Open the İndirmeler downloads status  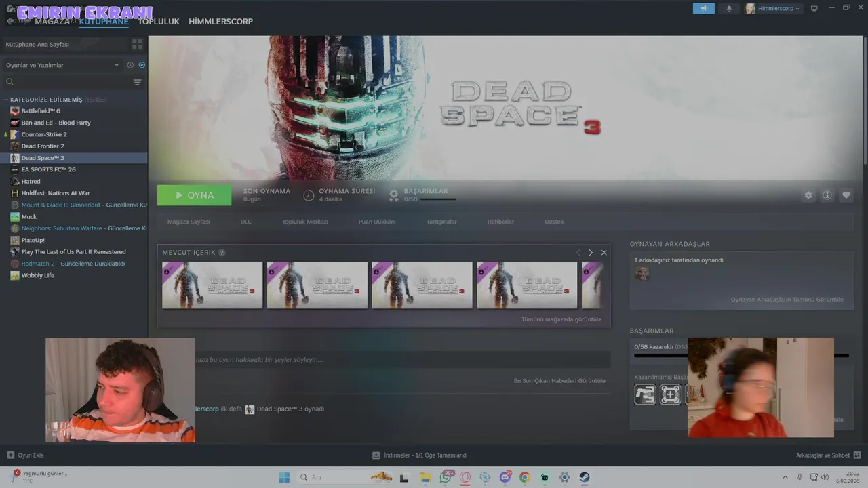[420, 455]
